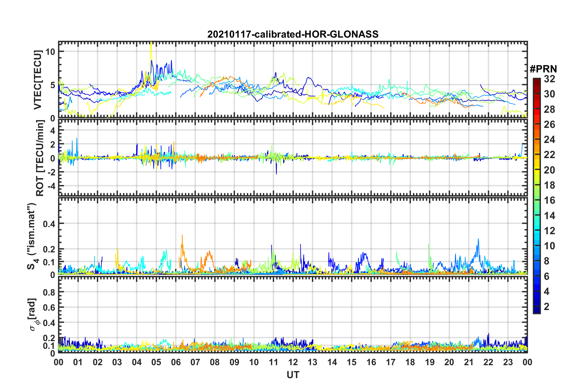Viewport: 586px width, 392px height.
Task: Select the "ROT [TECU/min]" y-axis label
Action: (40, 158)
